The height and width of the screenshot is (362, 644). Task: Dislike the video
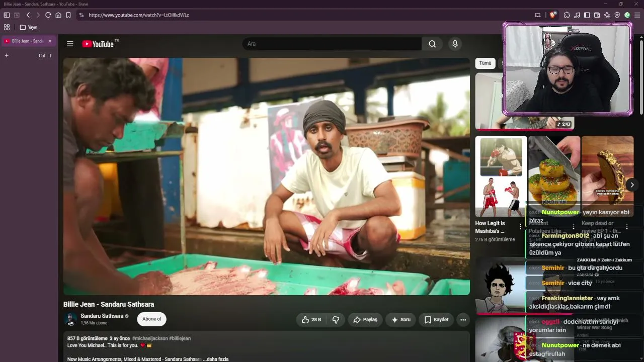tap(336, 320)
